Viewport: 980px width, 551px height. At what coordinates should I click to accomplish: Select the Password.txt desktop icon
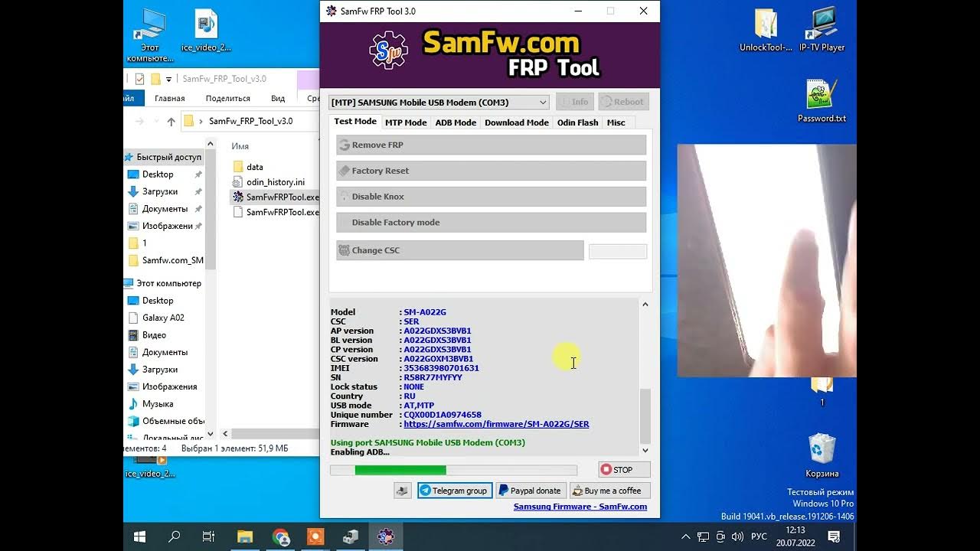point(822,101)
